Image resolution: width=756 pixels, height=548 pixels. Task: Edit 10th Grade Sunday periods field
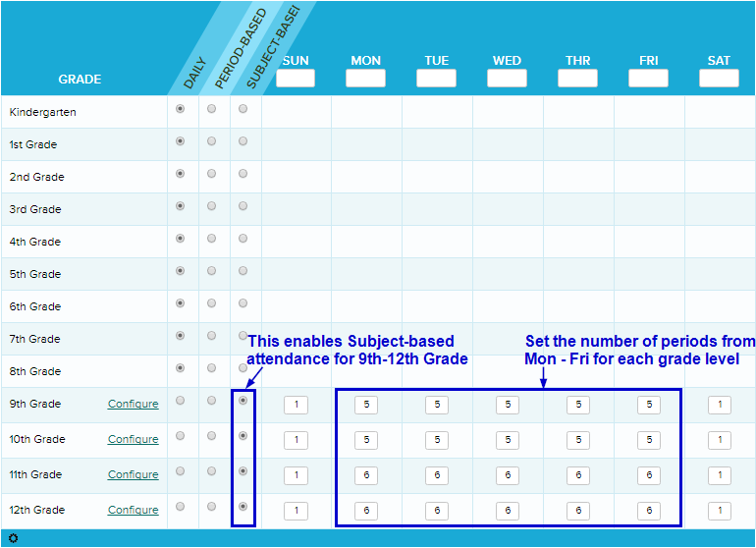click(297, 440)
